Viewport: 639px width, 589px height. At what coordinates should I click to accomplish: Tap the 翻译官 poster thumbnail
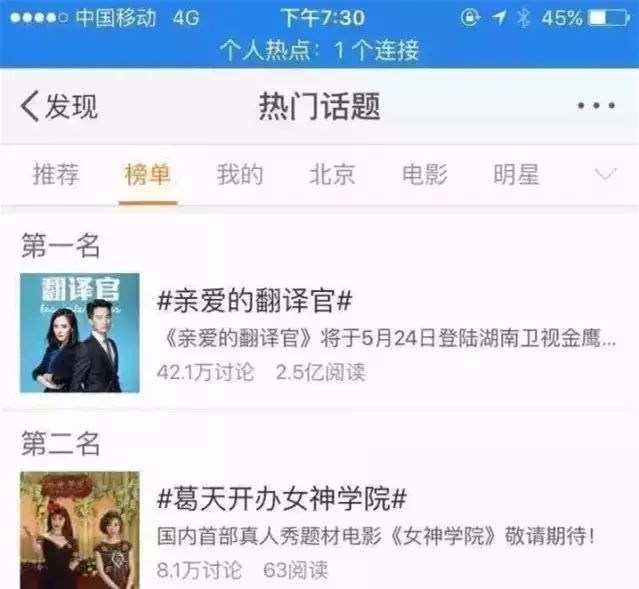coord(80,333)
